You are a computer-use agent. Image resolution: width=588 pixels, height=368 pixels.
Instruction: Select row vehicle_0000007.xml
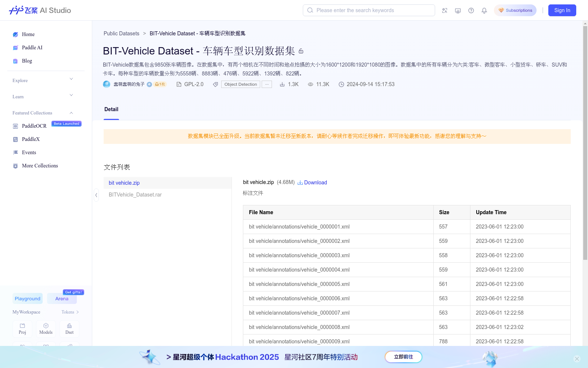pos(407,313)
